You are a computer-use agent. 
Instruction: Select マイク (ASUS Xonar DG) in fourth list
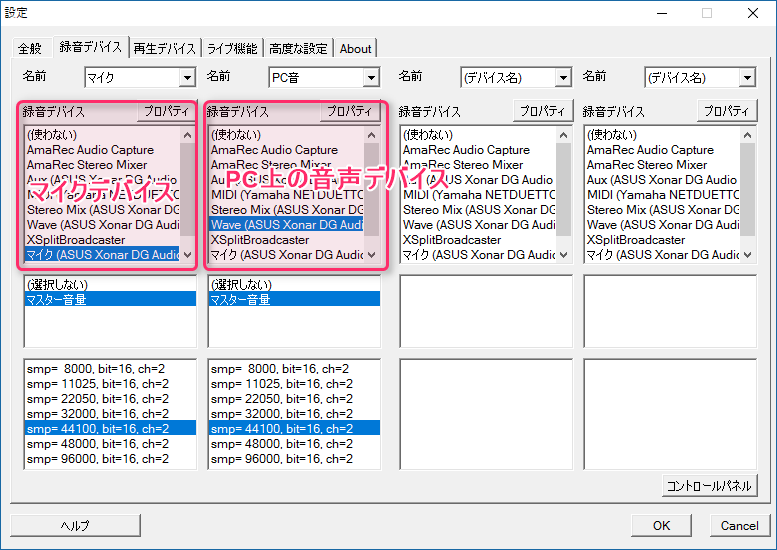coord(663,255)
